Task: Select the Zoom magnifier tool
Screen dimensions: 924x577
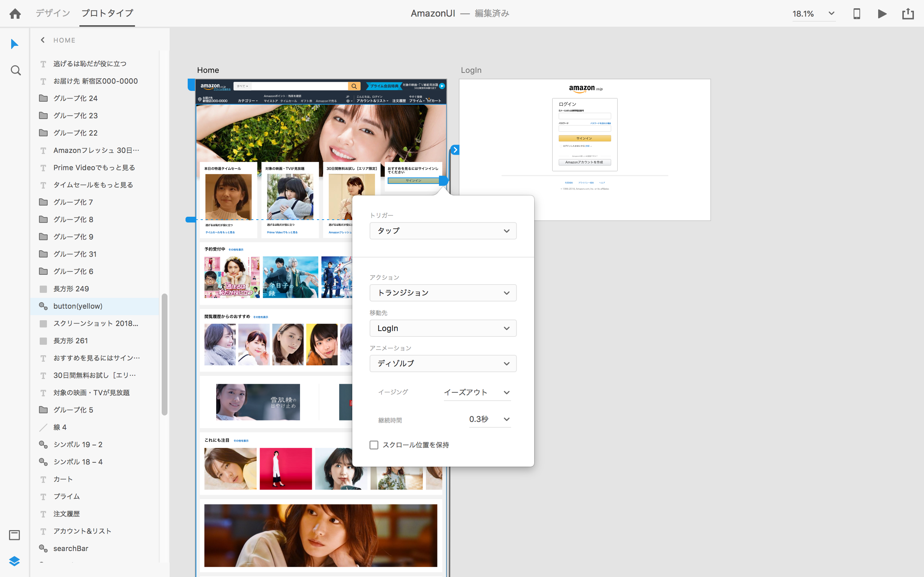Action: 15,71
